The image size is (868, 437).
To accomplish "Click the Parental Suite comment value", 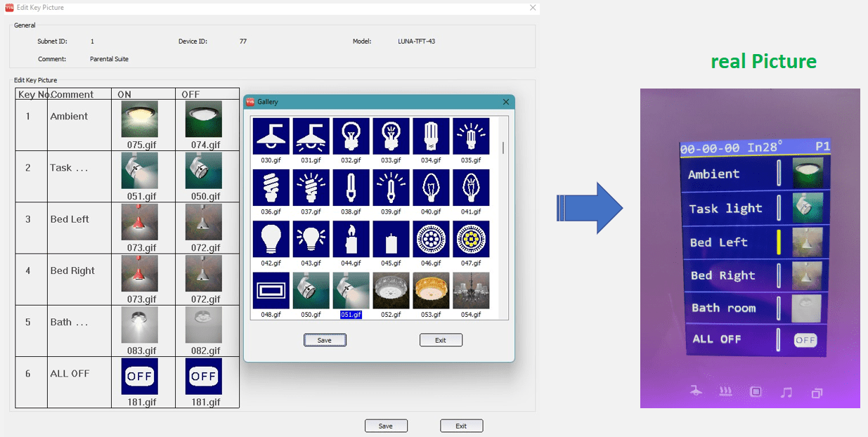I will [x=109, y=59].
